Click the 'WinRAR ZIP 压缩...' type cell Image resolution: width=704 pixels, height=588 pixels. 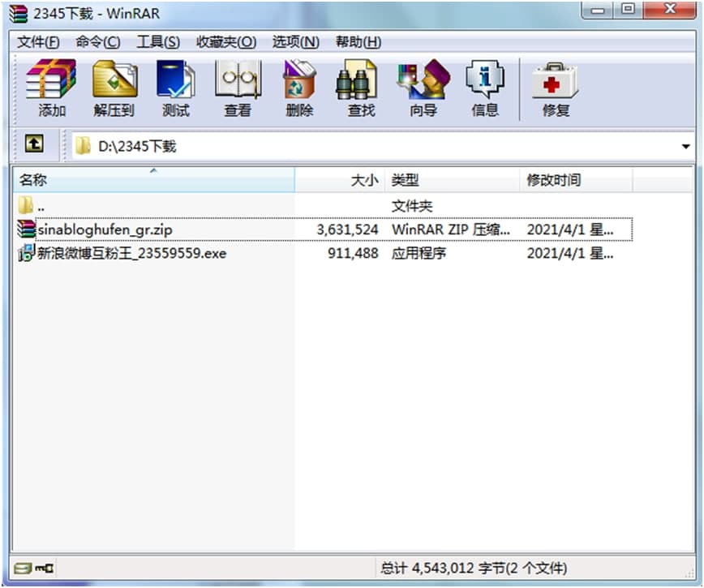pyautogui.click(x=451, y=230)
